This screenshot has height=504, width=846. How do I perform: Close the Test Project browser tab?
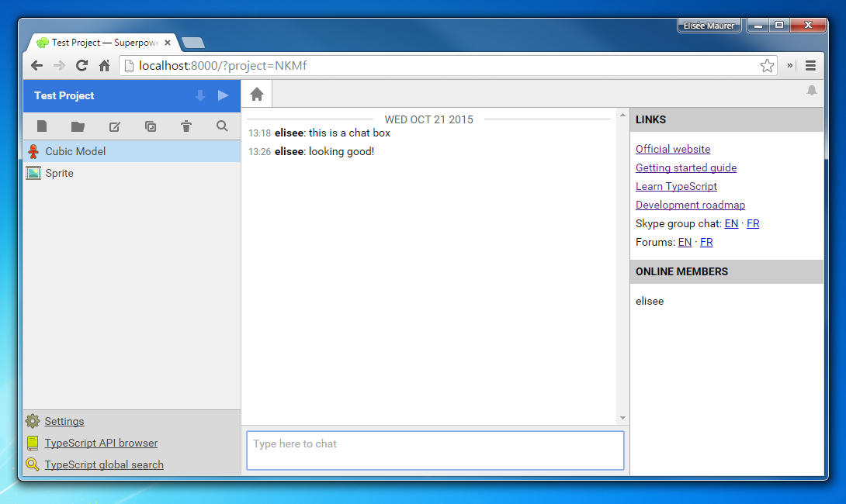tap(167, 43)
